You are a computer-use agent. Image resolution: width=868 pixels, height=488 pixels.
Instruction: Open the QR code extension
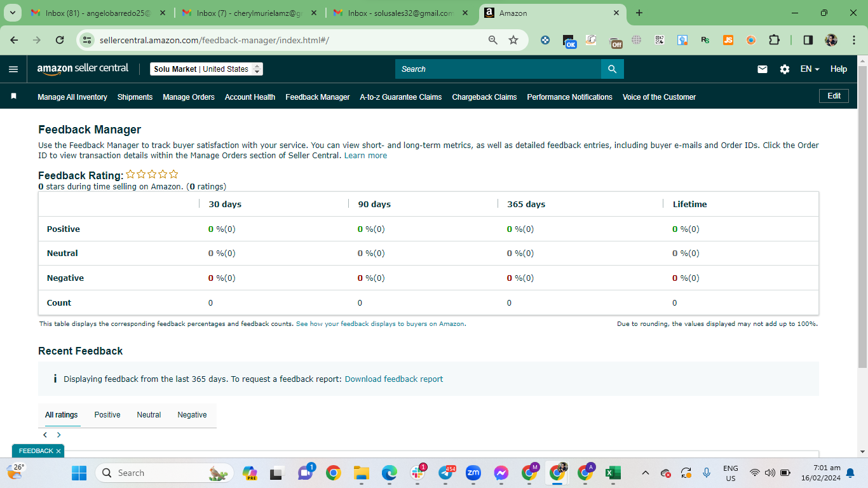pos(660,40)
